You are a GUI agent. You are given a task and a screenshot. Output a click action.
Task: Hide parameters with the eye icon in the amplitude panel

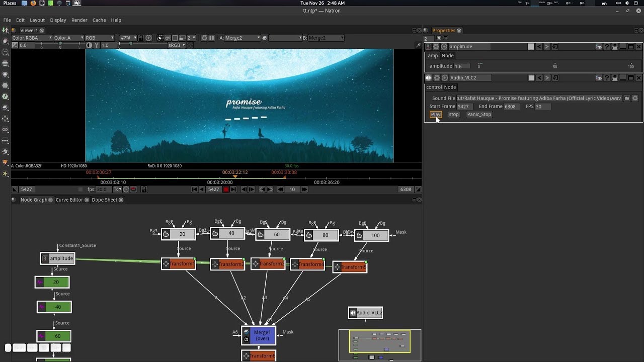click(599, 47)
